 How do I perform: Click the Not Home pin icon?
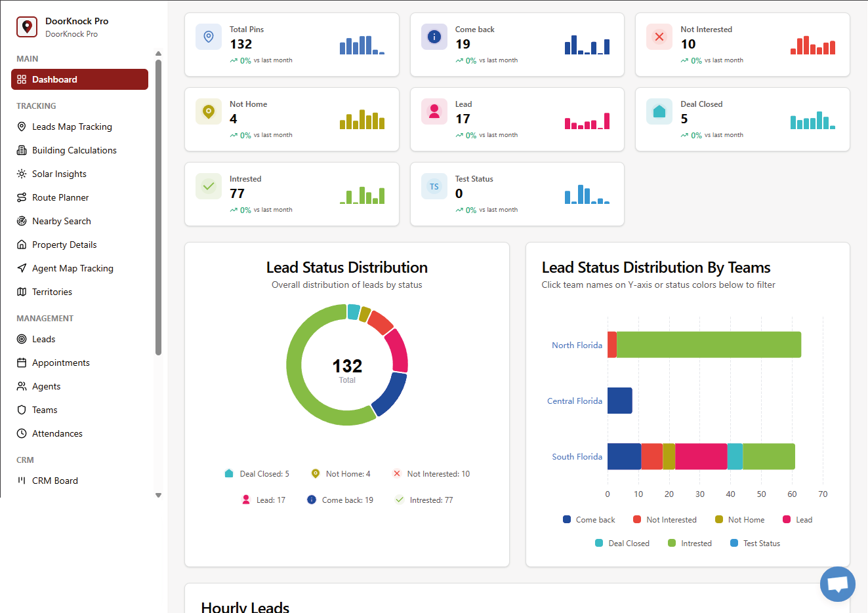(209, 111)
